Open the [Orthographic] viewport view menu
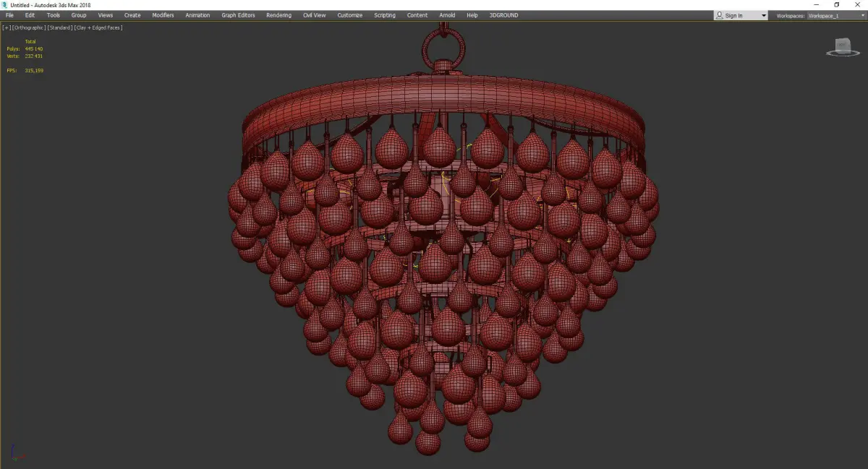This screenshot has height=469, width=868. tap(29, 27)
